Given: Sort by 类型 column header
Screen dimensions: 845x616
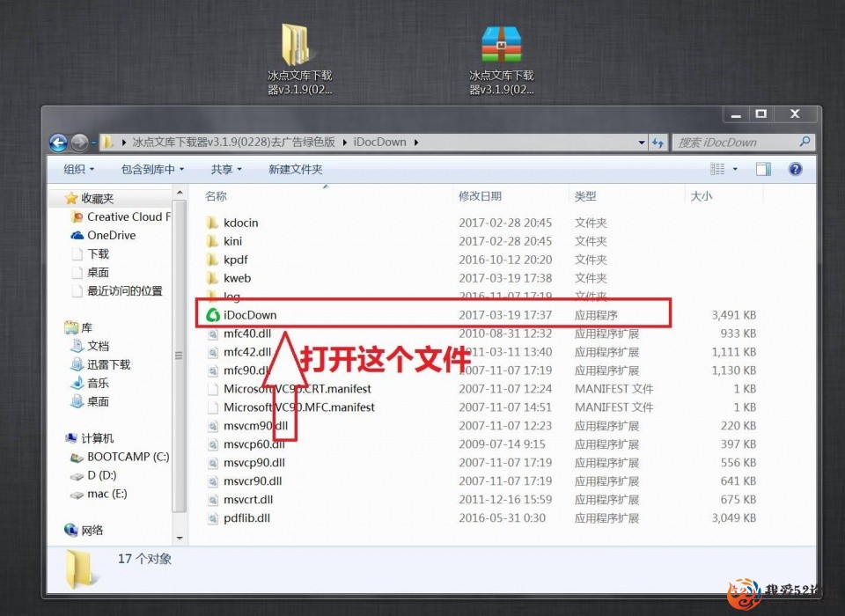Looking at the screenshot, I should pyautogui.click(x=584, y=196).
